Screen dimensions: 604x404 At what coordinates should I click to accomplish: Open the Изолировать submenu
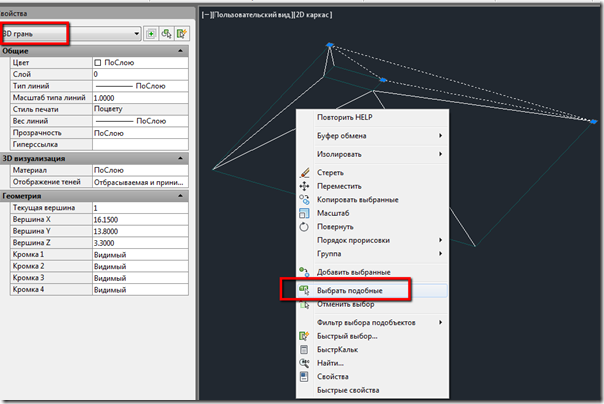click(372, 154)
